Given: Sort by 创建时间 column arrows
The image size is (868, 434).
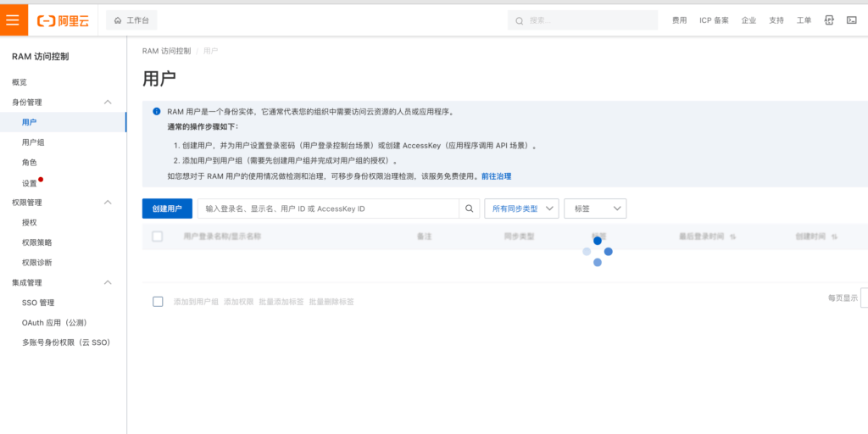Looking at the screenshot, I should point(834,236).
